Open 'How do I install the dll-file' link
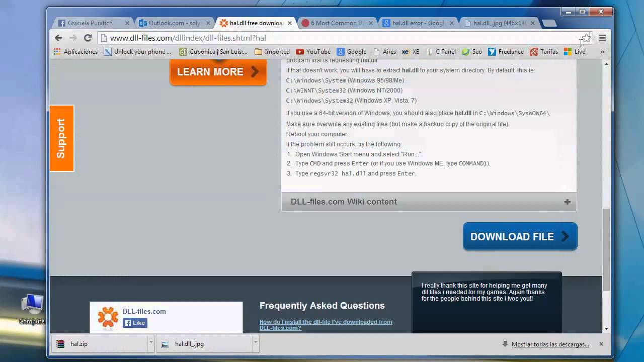The height and width of the screenshot is (362, 644). (x=326, y=325)
